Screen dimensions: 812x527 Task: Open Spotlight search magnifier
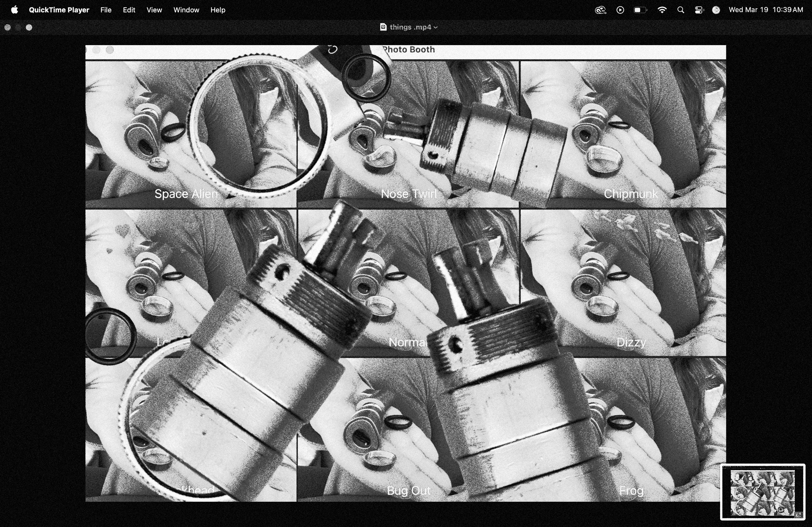click(x=681, y=10)
